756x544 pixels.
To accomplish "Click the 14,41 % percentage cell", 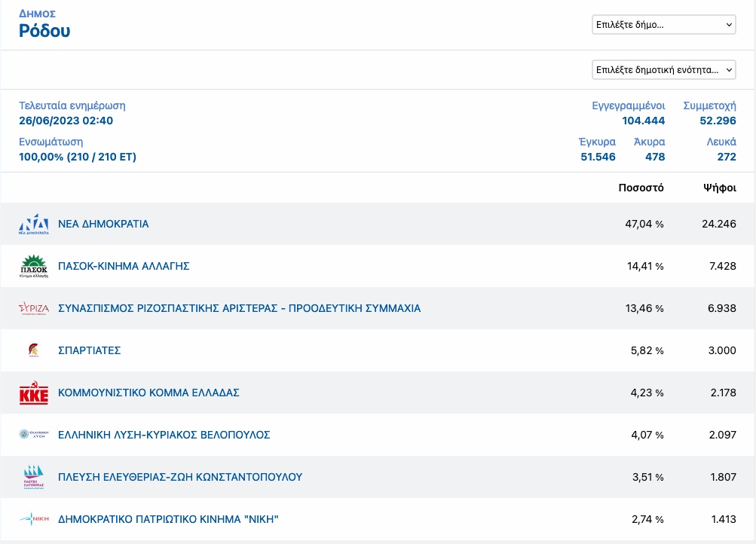I will [x=646, y=266].
